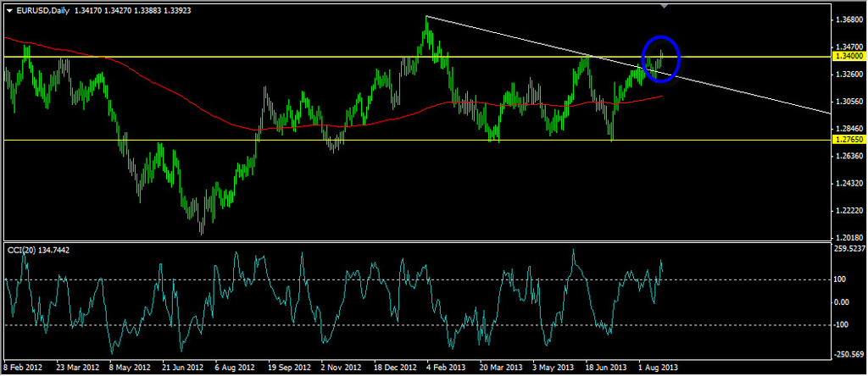Click the 1.20180 price axis value

point(849,238)
